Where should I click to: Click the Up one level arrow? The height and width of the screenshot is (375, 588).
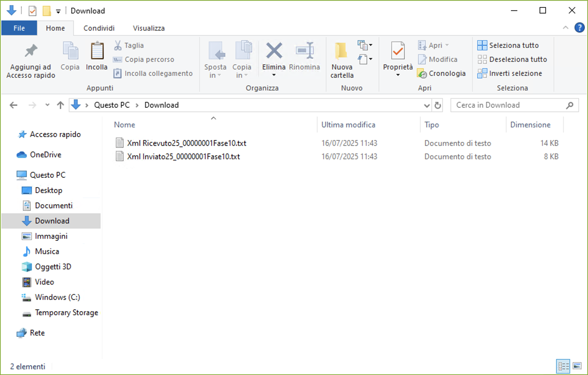point(60,105)
